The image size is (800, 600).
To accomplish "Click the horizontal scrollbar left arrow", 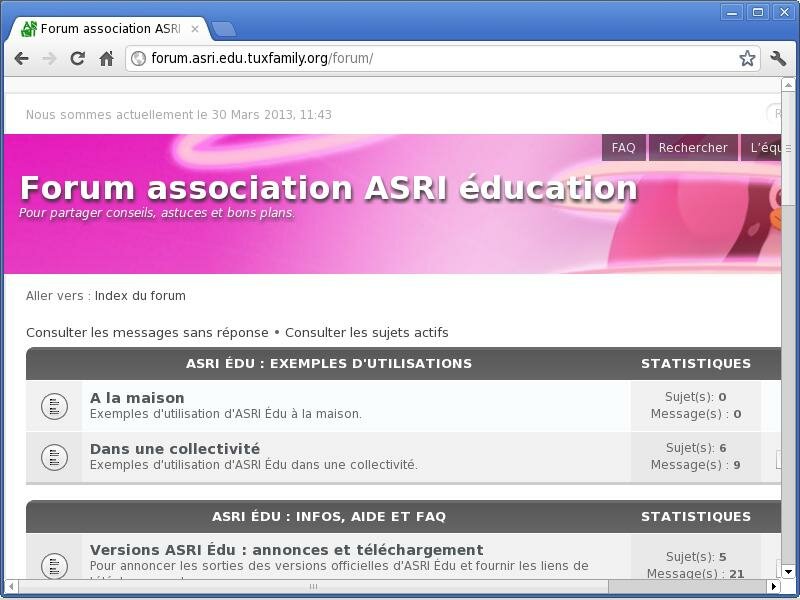I will click(11, 586).
